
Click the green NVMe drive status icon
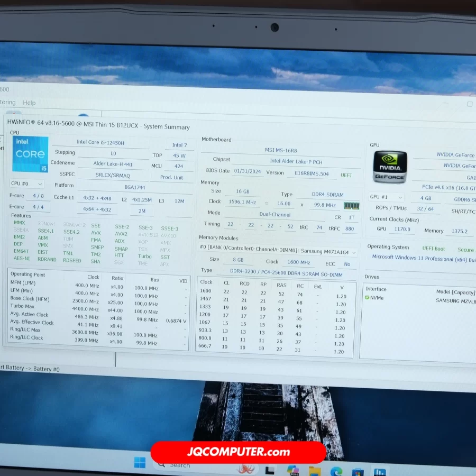pyautogui.click(x=367, y=298)
